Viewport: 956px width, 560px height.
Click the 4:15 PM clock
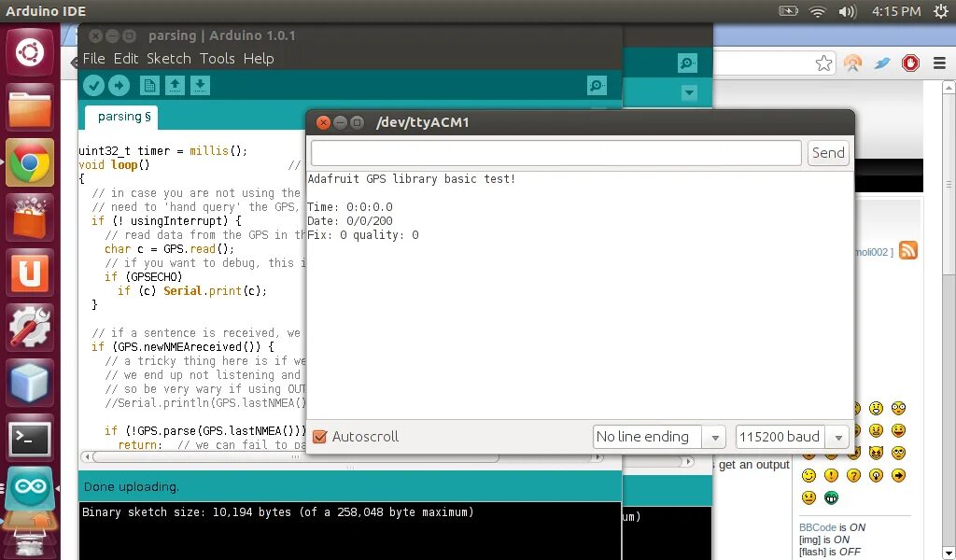[895, 11]
